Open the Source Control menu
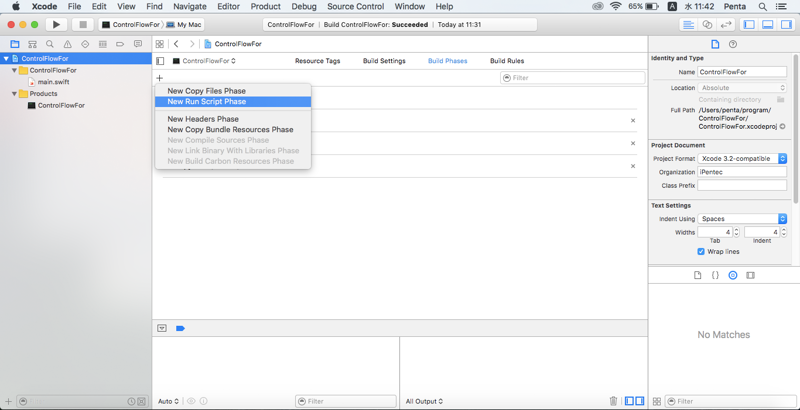The height and width of the screenshot is (410, 800). pyautogui.click(x=356, y=7)
